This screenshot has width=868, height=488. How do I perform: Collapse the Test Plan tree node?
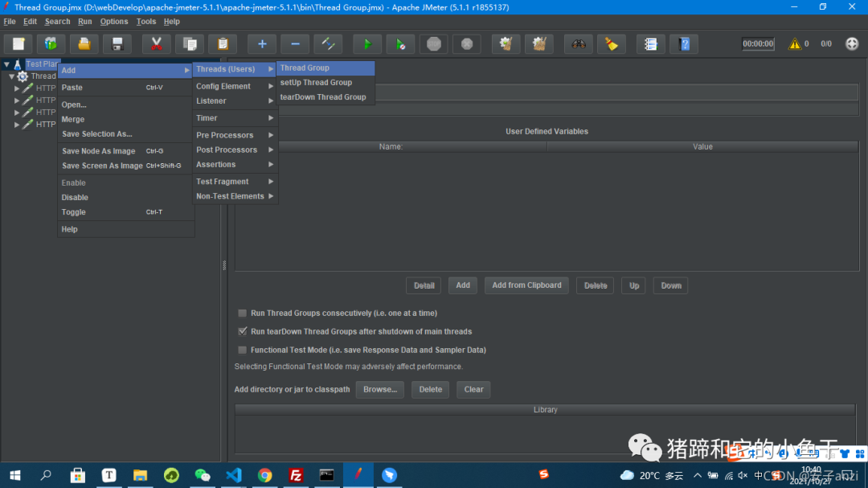6,64
